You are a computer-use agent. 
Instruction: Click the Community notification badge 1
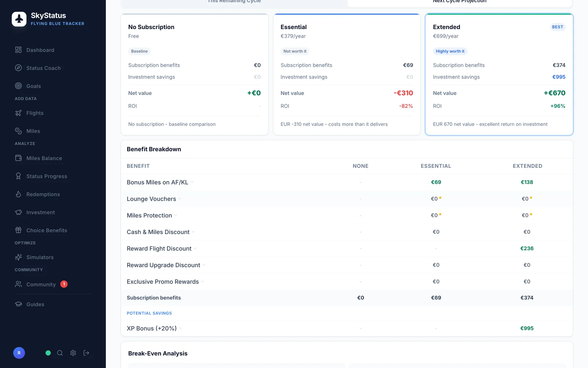coord(64,284)
